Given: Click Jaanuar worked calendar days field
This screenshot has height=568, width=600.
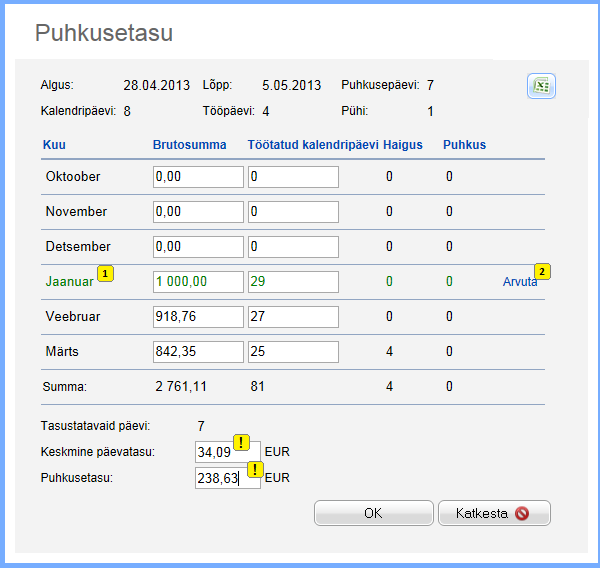Looking at the screenshot, I should point(293,282).
